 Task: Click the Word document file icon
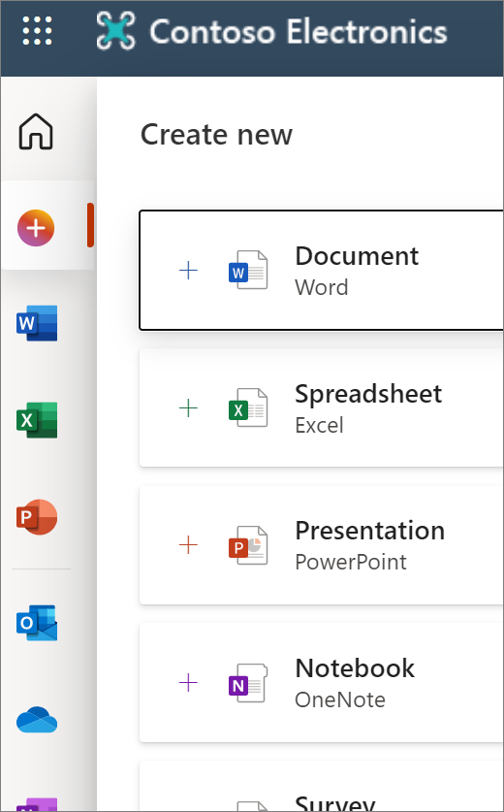[248, 270]
